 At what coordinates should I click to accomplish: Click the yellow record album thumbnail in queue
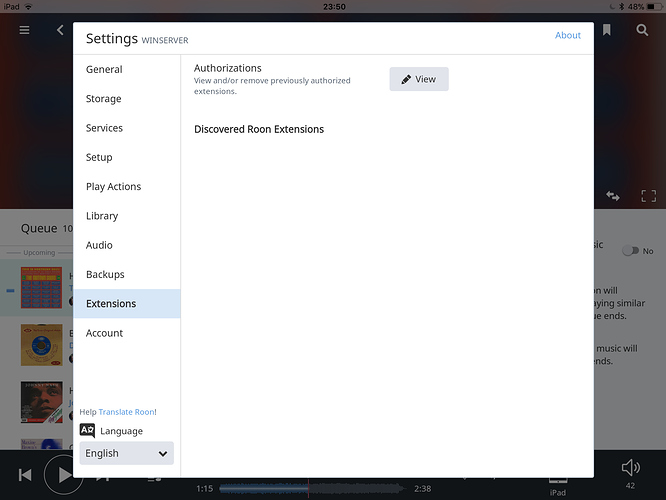(42, 345)
